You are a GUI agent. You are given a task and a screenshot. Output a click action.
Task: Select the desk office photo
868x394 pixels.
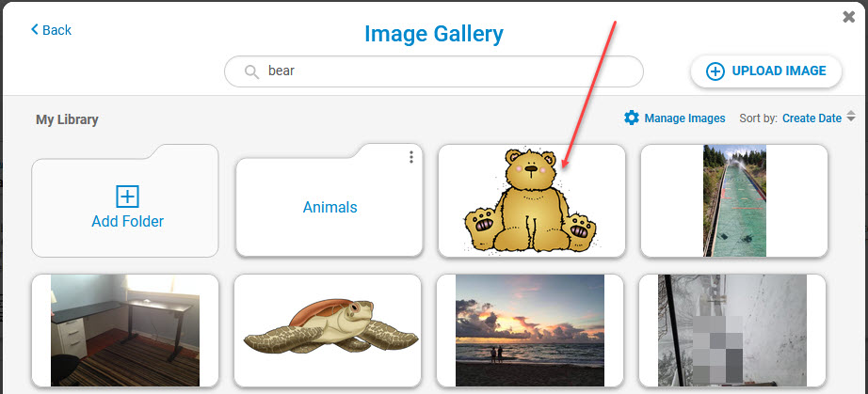click(125, 331)
